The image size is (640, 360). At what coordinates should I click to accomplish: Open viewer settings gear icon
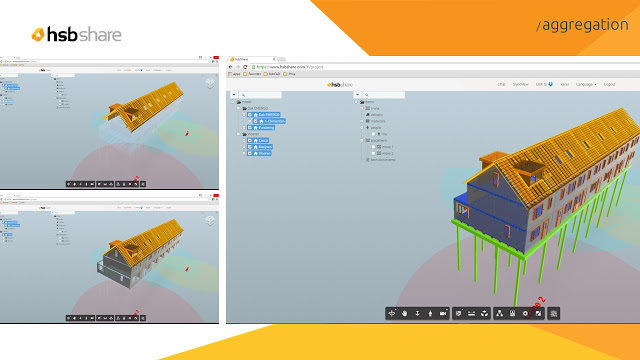(525, 313)
